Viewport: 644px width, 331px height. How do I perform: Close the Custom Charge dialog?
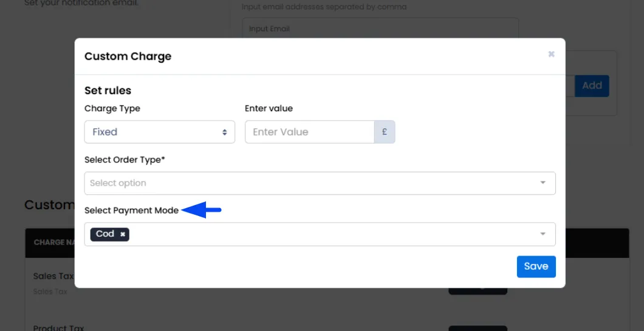(551, 54)
